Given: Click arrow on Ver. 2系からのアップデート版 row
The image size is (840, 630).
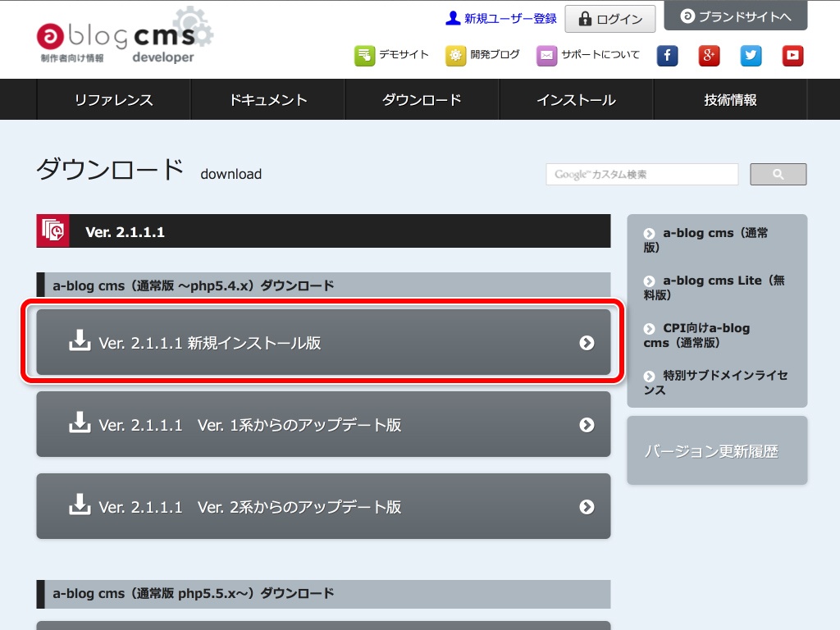Looking at the screenshot, I should coord(587,506).
